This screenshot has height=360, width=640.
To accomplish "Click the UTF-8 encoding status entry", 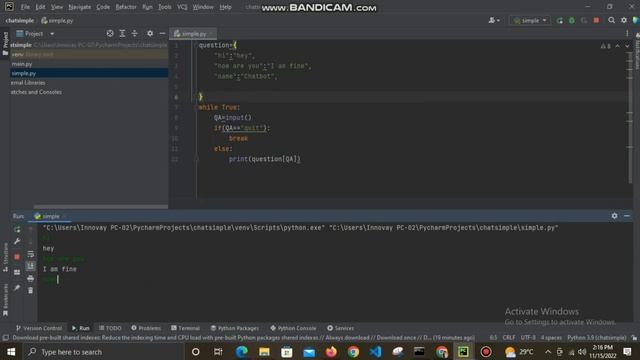I will [x=528, y=338].
